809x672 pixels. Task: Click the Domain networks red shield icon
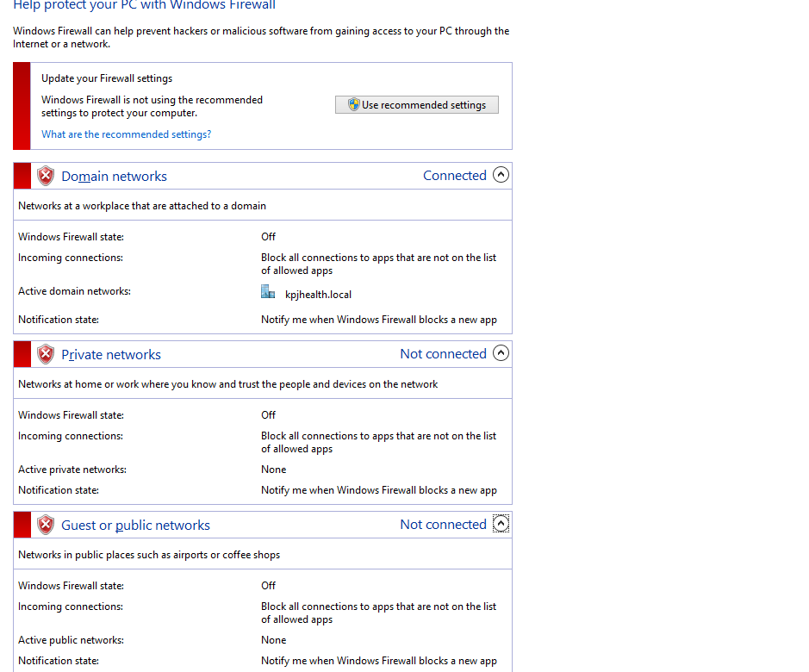point(46,176)
